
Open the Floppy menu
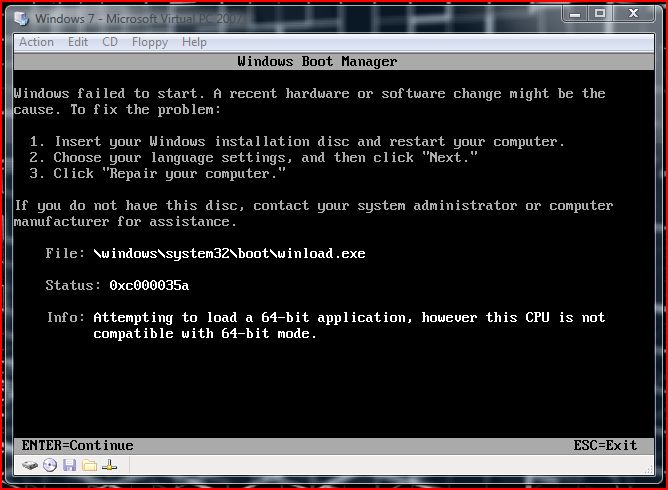(x=149, y=42)
